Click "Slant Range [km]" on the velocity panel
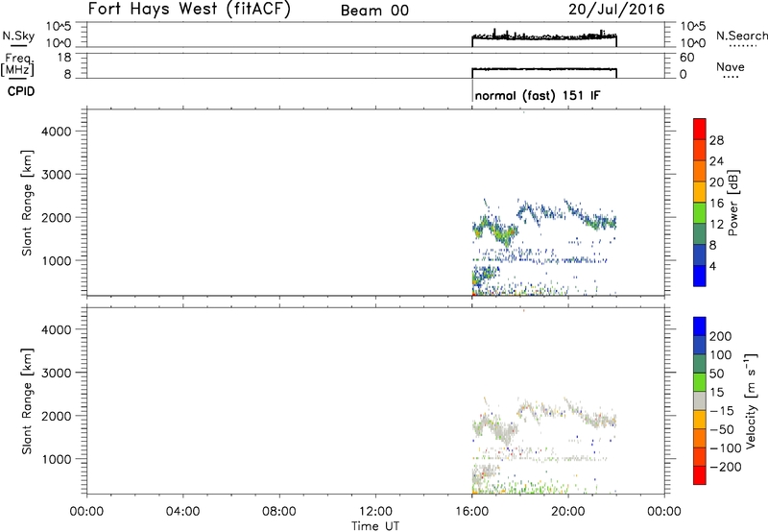 point(27,401)
